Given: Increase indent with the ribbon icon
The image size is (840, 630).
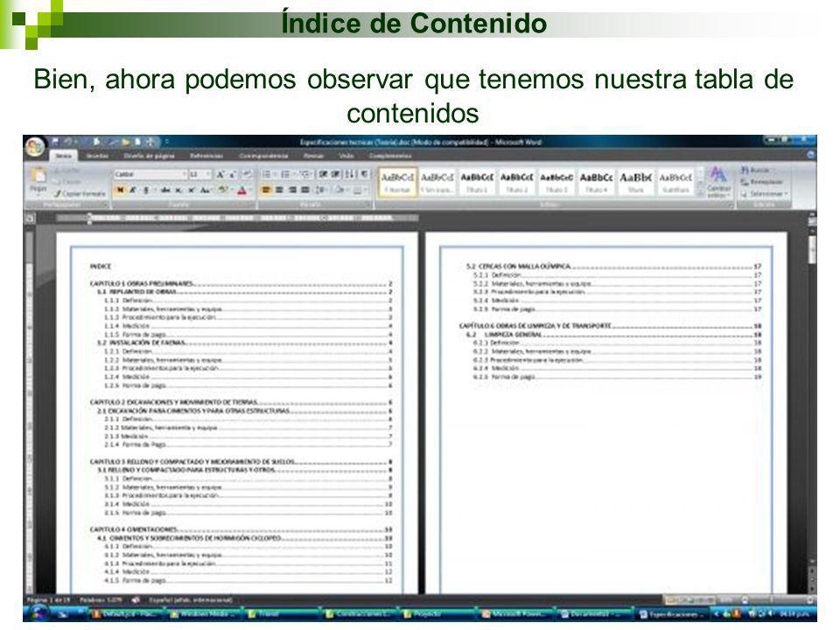Looking at the screenshot, I should pyautogui.click(x=336, y=175).
